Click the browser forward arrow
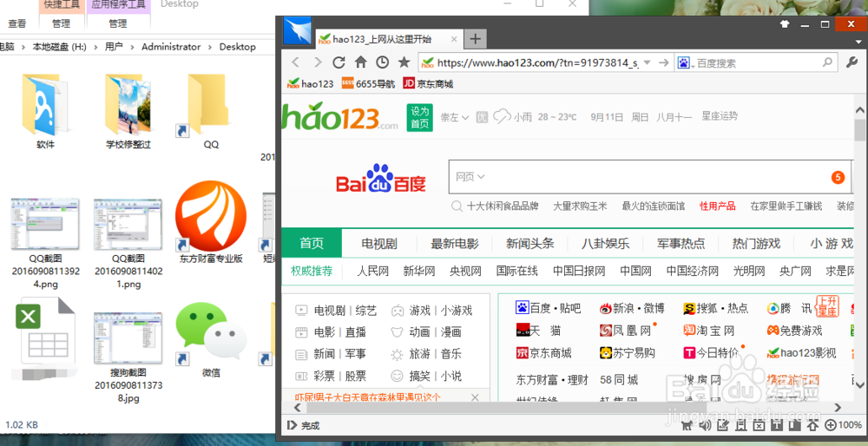Viewport: 868px width, 446px height. (x=318, y=62)
